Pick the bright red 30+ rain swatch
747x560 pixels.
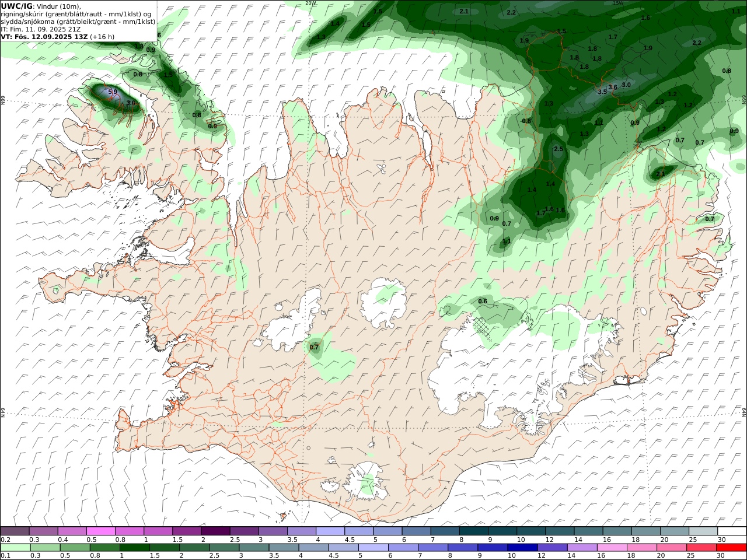[732, 548]
